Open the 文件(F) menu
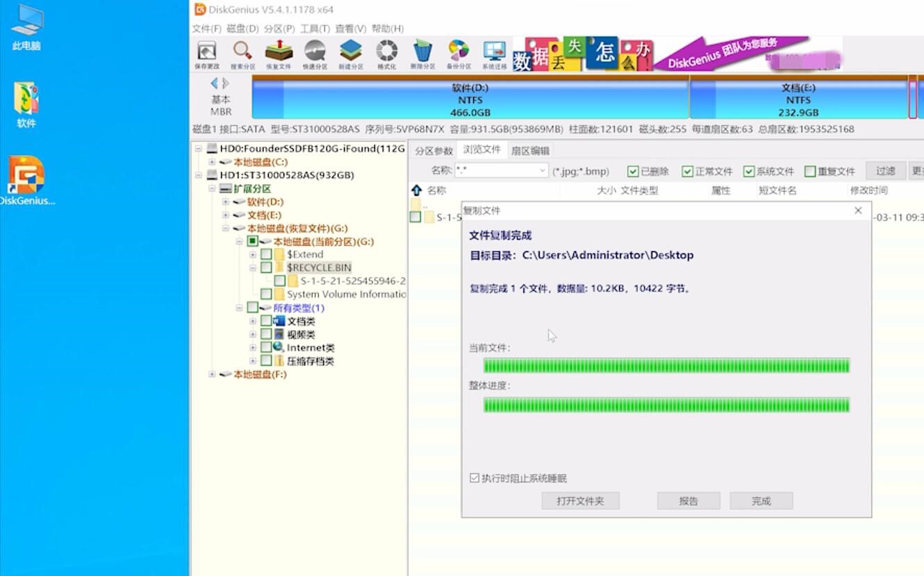This screenshot has width=924, height=576. [206, 28]
